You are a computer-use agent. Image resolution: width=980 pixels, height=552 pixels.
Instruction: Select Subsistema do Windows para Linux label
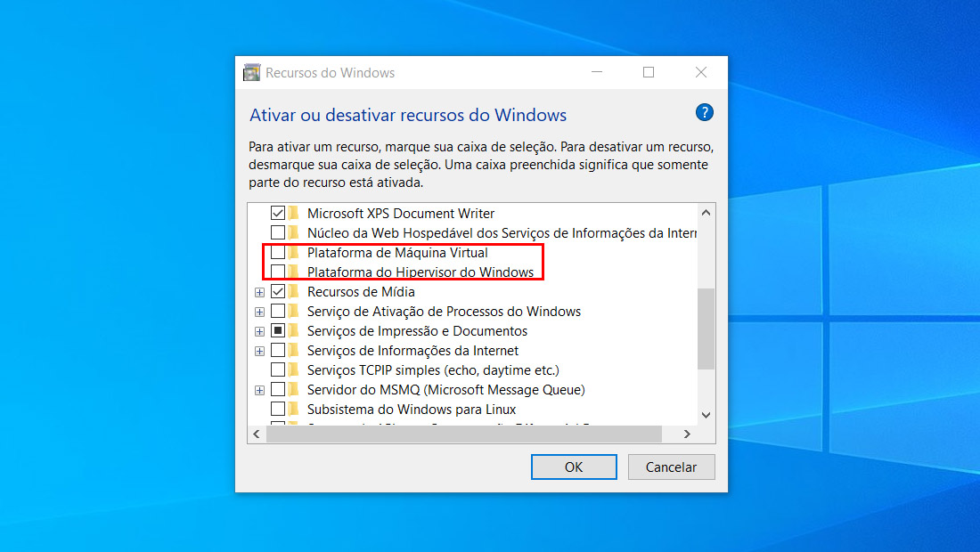tap(412, 409)
